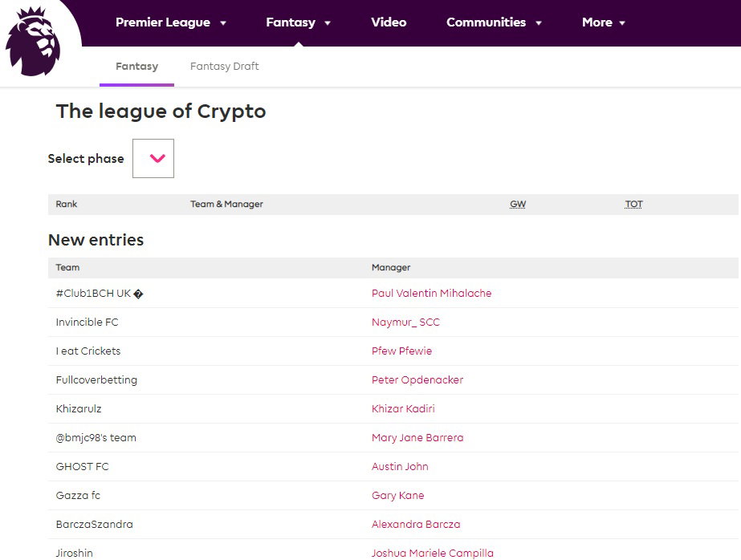Visit the Khizar Kadiri link

point(403,408)
